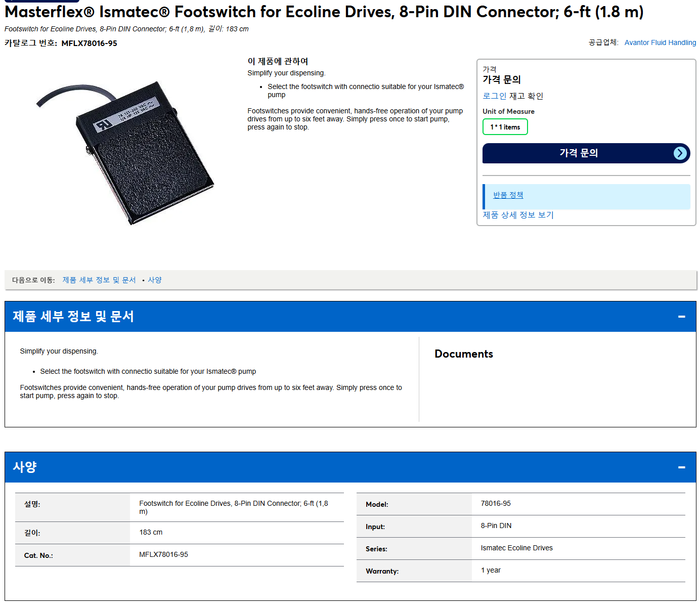Select the Warranty value 1 year
Image resolution: width=700 pixels, height=611 pixels.
tap(491, 570)
